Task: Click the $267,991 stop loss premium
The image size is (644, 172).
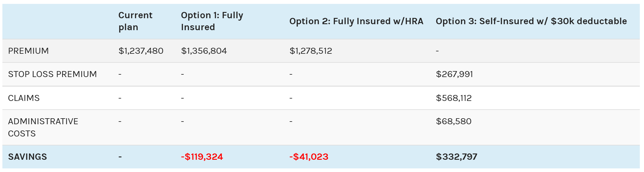Action: (x=454, y=74)
